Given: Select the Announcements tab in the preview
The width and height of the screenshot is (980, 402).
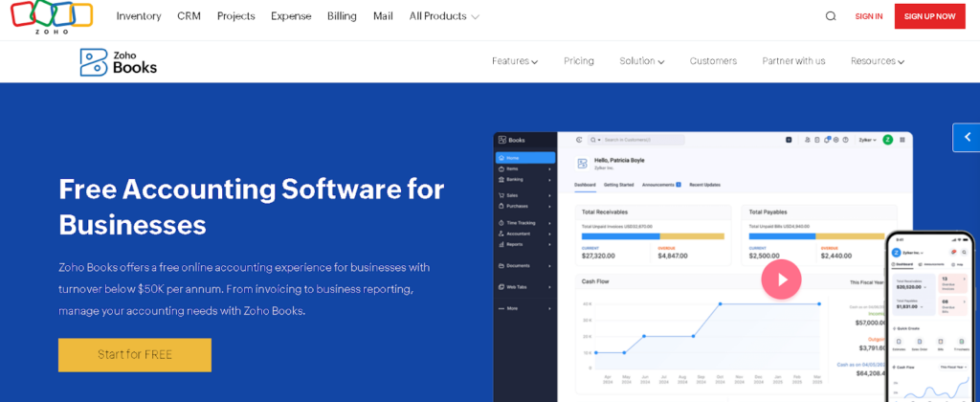Looking at the screenshot, I should (661, 185).
